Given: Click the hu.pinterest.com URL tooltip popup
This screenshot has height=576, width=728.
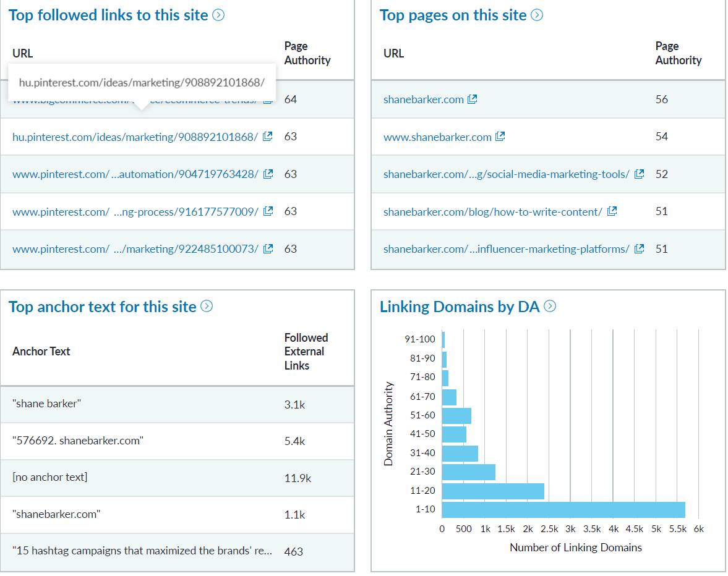Looking at the screenshot, I should 142,83.
